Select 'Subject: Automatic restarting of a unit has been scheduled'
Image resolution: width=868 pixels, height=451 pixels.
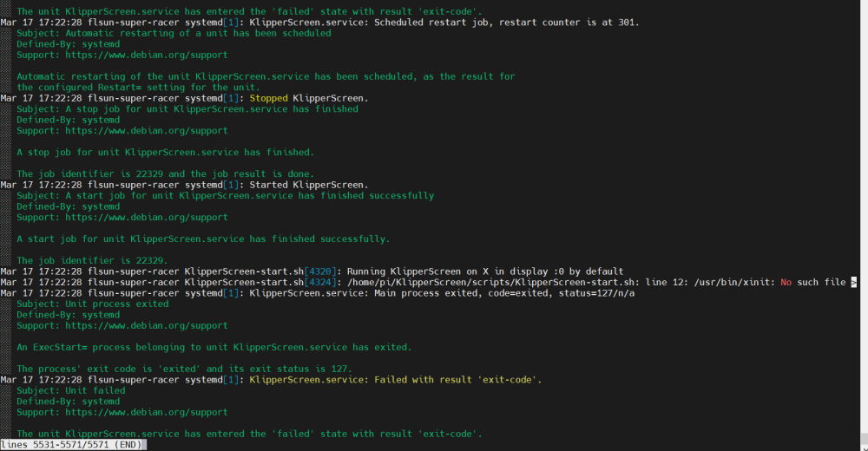(174, 33)
